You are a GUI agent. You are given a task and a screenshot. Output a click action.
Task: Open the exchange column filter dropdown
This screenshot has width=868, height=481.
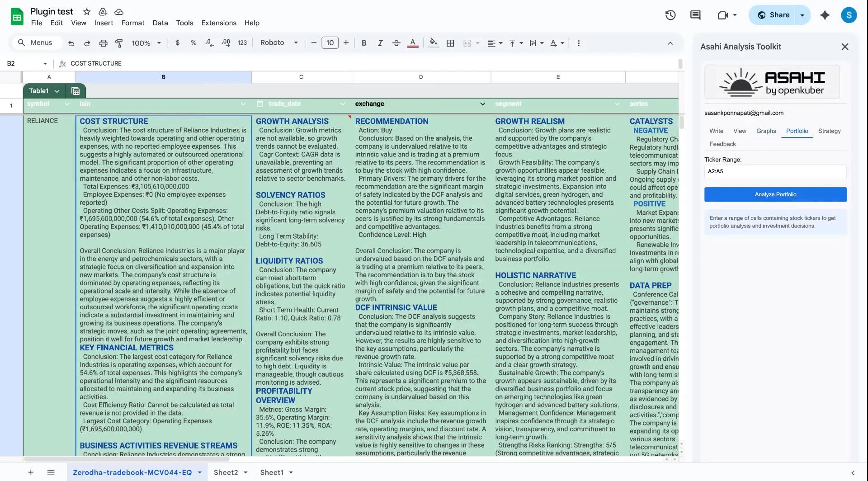pyautogui.click(x=482, y=104)
